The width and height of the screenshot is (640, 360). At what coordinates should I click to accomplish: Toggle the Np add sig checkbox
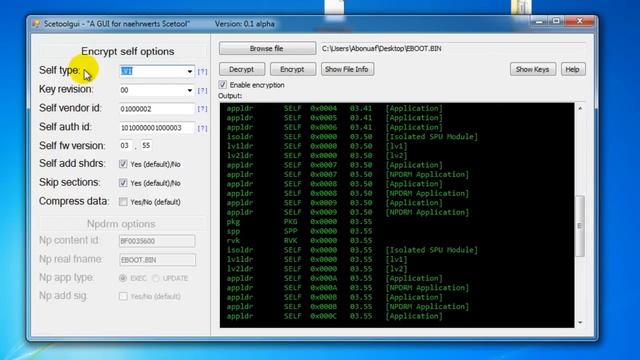click(123, 296)
